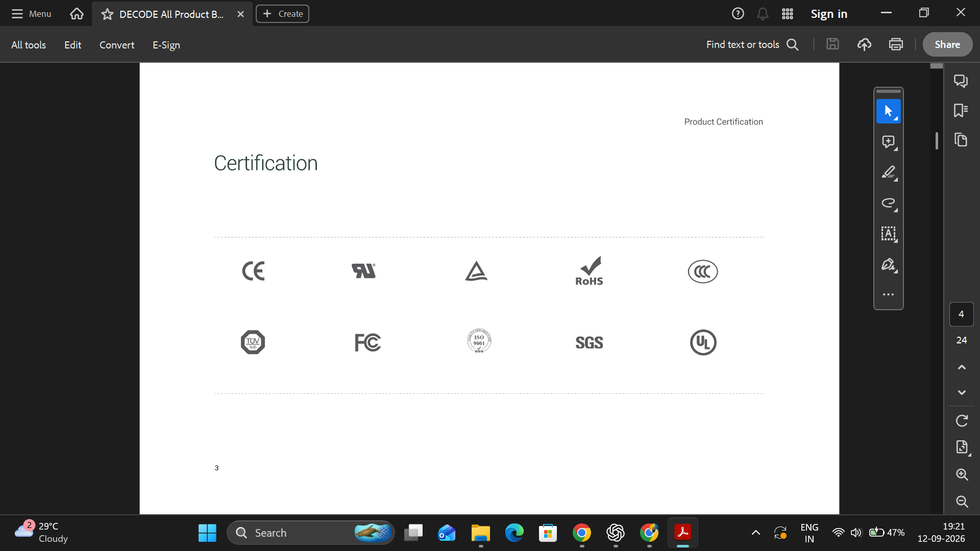The image size is (980, 551).
Task: Select the Draw freehand lasso tool
Action: pos(889,203)
